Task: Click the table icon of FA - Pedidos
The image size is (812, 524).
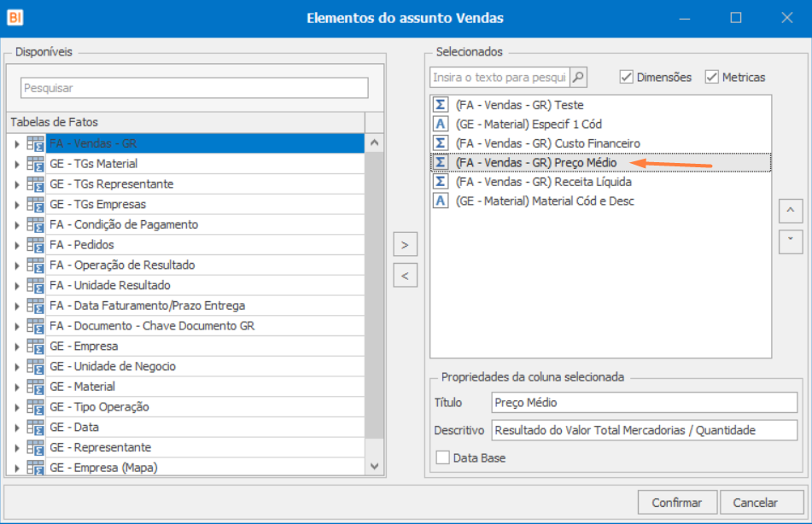Action: (35, 245)
